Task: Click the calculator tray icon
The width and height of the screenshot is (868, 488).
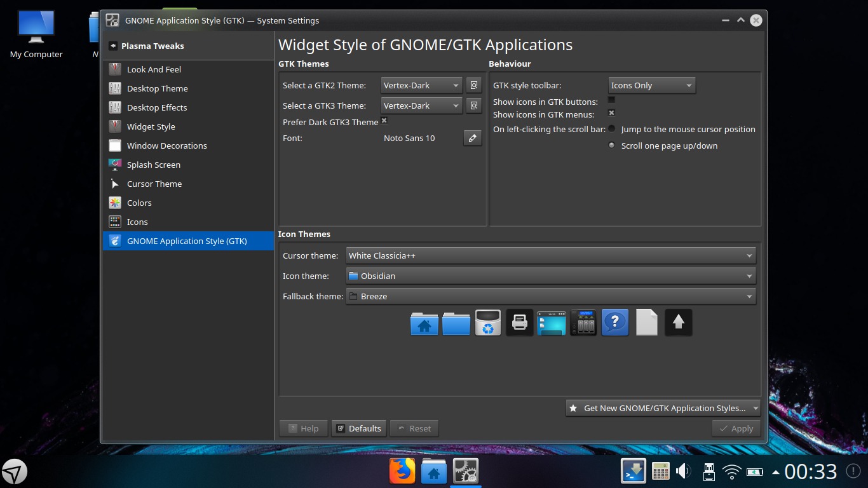Action: click(x=661, y=471)
